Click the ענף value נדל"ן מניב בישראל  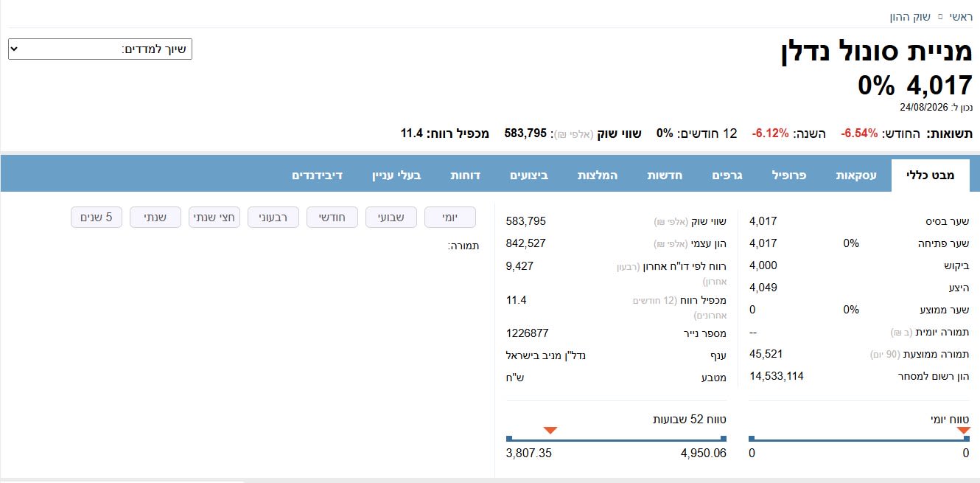click(545, 355)
